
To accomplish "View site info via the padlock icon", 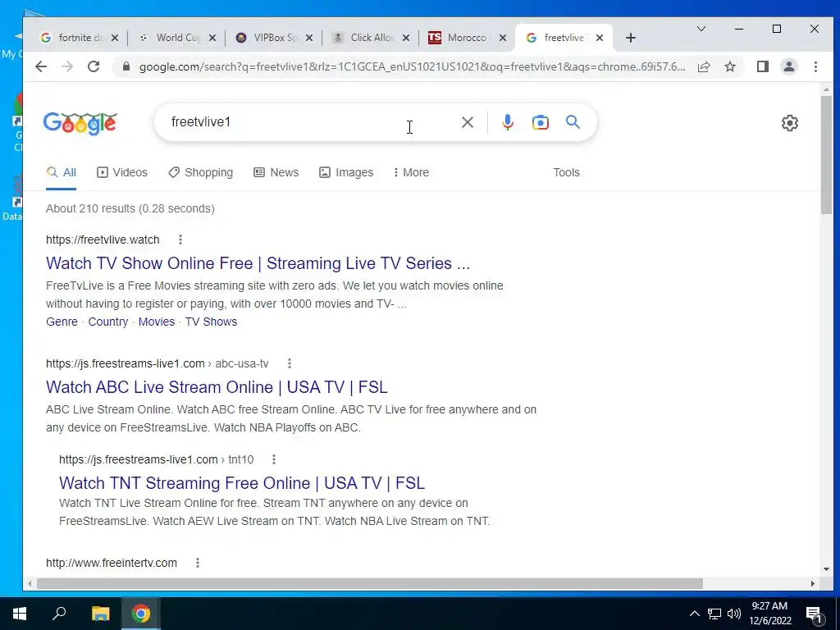I will point(126,66).
